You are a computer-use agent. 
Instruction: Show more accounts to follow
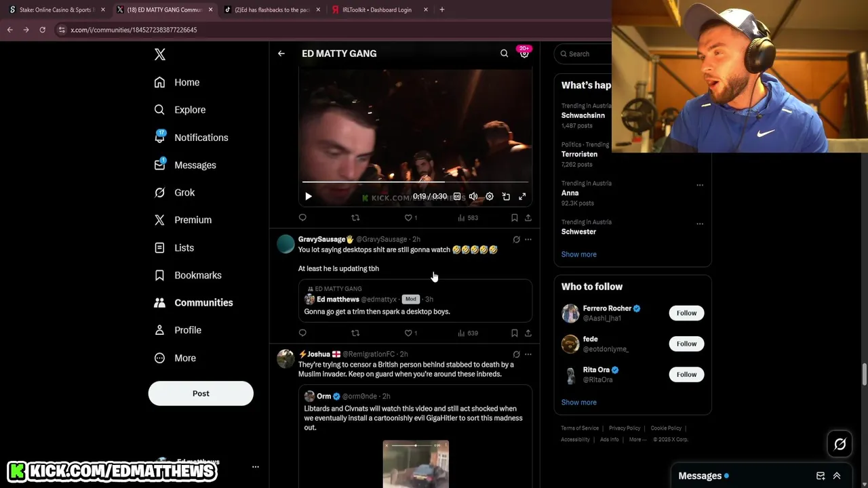tap(579, 402)
